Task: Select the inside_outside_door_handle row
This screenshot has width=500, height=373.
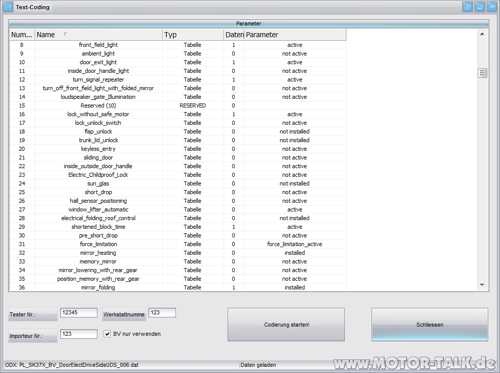Action: pos(178,166)
